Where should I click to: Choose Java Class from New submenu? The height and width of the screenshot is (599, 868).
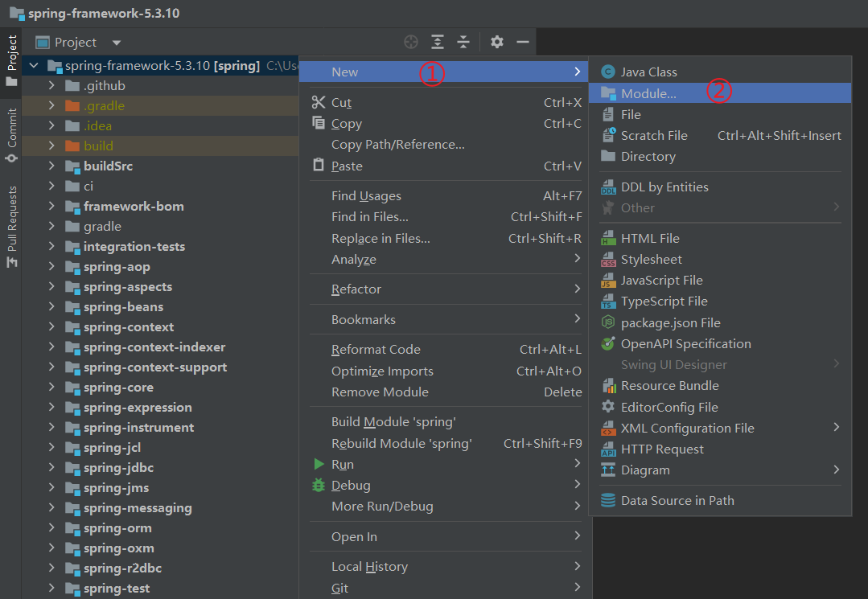[x=648, y=72]
